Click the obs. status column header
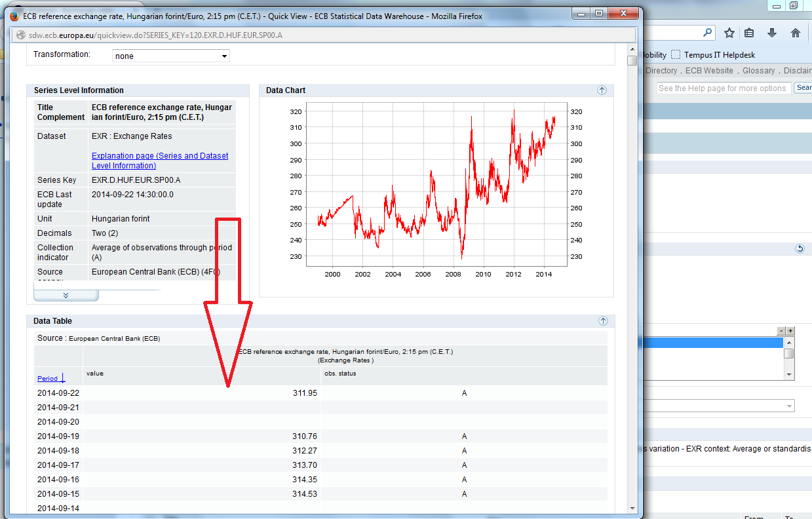The height and width of the screenshot is (519, 812). coord(464,375)
